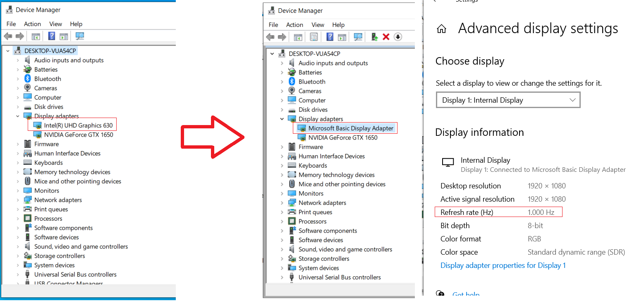Open File menu in the Intel UHD Device Manager

click(x=11, y=24)
